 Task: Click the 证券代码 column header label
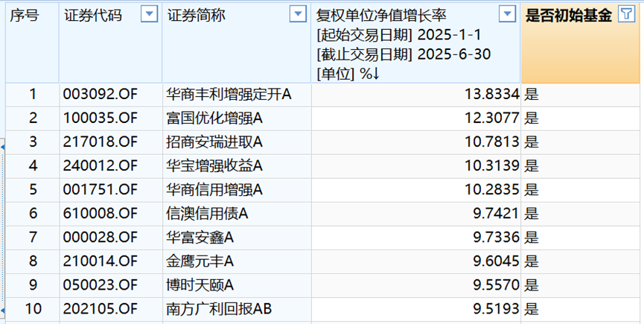point(93,16)
